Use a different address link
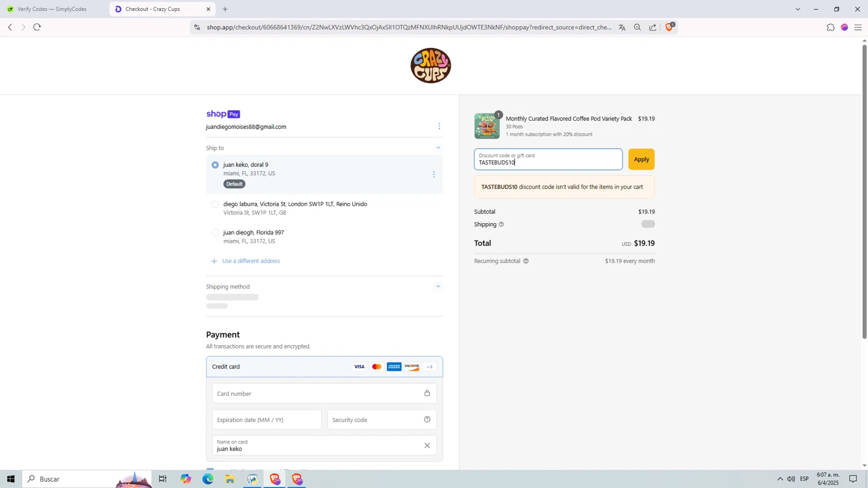Image resolution: width=868 pixels, height=488 pixels. [251, 261]
